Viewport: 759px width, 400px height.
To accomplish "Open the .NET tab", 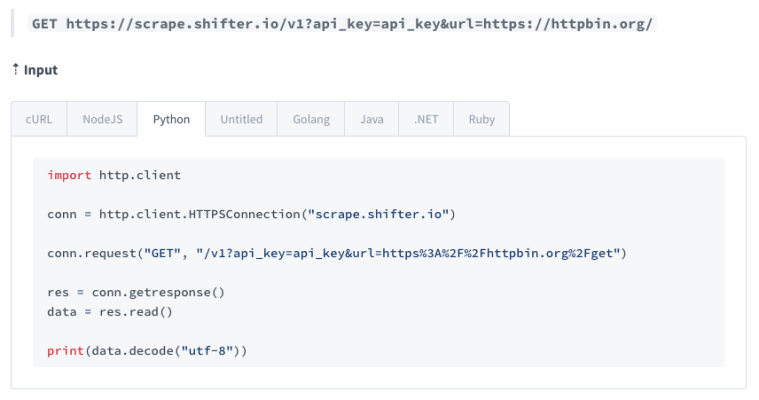I will [425, 119].
